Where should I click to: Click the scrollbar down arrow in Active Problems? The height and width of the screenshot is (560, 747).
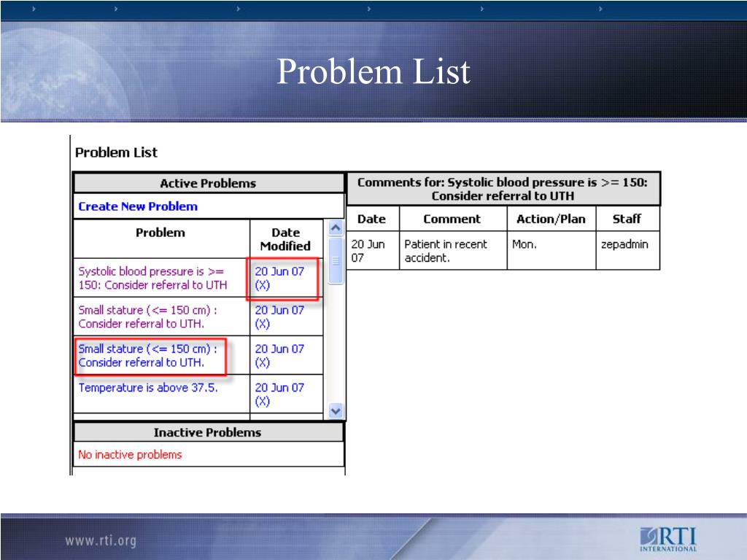pyautogui.click(x=335, y=411)
